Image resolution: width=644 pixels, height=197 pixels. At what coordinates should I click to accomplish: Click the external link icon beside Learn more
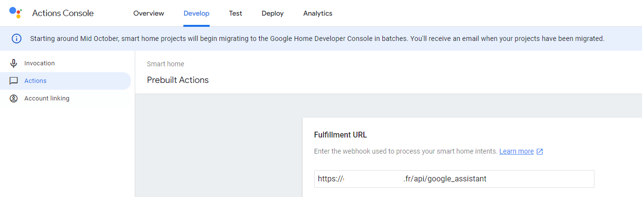click(x=539, y=152)
